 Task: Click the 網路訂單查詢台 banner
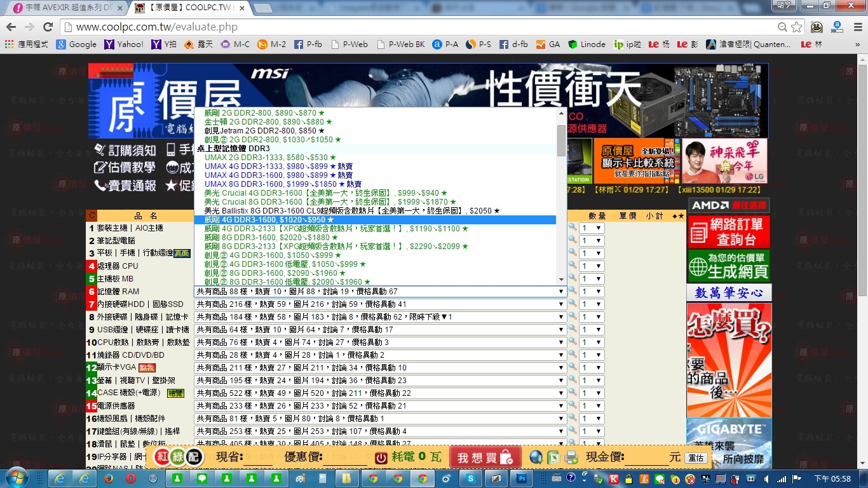point(729,232)
